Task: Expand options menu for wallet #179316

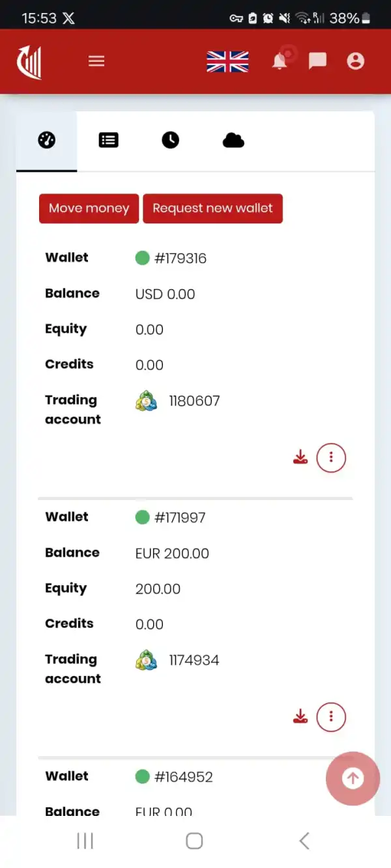Action: [331, 458]
